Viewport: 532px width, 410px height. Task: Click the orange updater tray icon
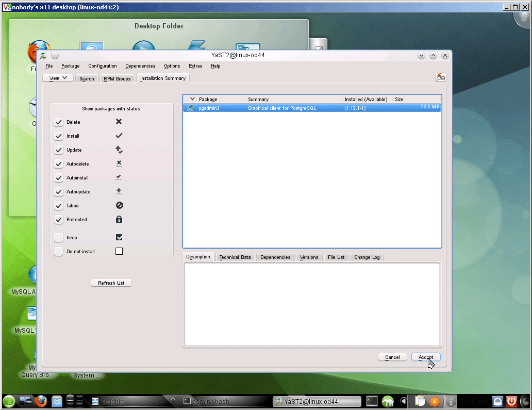[434, 402]
